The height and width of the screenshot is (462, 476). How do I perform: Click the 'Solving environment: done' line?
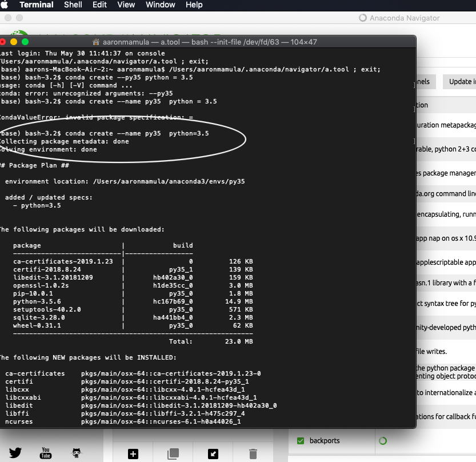point(48,149)
